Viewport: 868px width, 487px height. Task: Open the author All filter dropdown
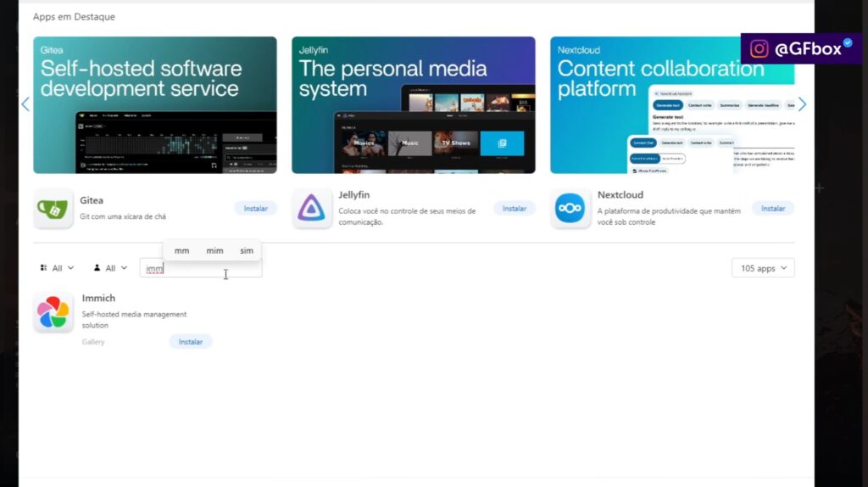click(110, 268)
